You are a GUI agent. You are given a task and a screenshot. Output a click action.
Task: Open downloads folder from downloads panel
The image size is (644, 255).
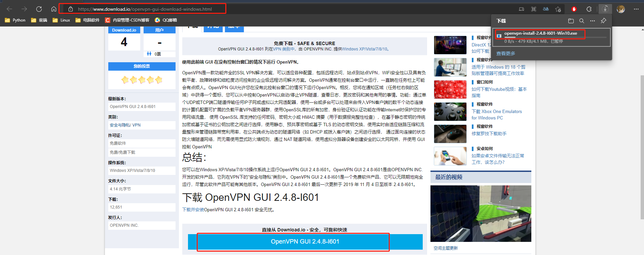click(x=571, y=21)
